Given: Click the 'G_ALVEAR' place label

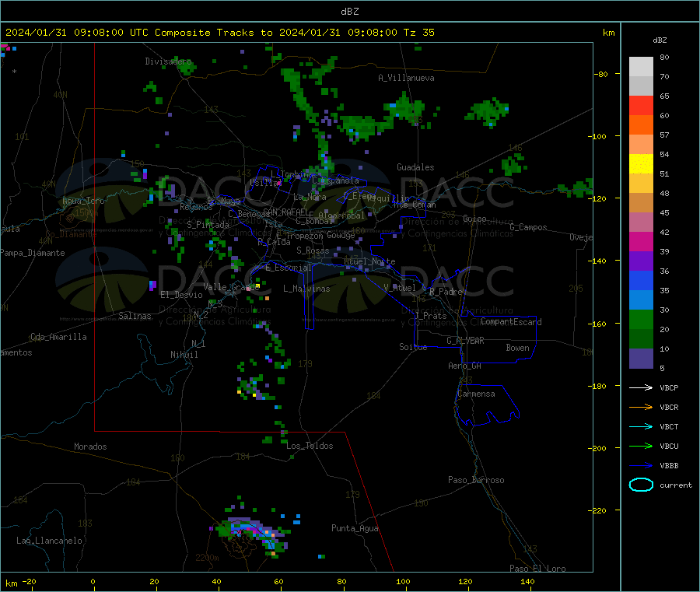Looking at the screenshot, I should (465, 341).
